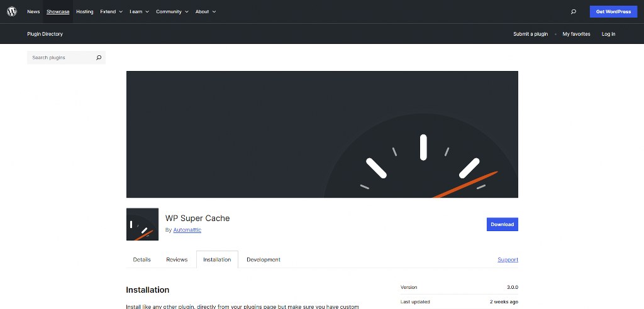Click the search plugins magnifier icon
Image resolution: width=644 pixels, height=309 pixels.
[x=99, y=58]
